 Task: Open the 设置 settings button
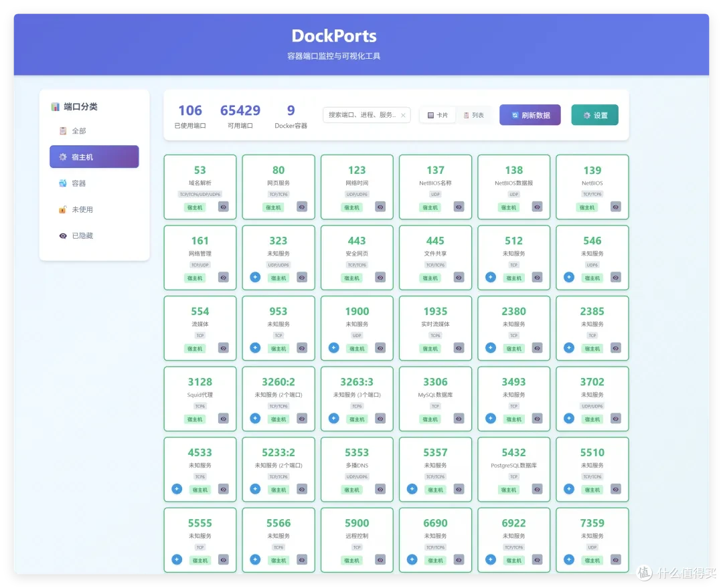click(595, 115)
